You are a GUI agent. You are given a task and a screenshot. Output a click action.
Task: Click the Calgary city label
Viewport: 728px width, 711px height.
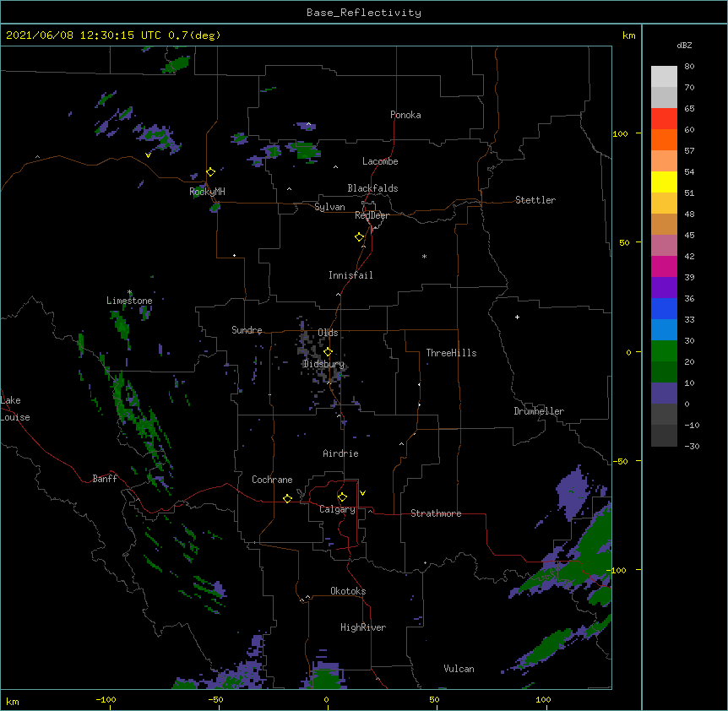click(337, 509)
